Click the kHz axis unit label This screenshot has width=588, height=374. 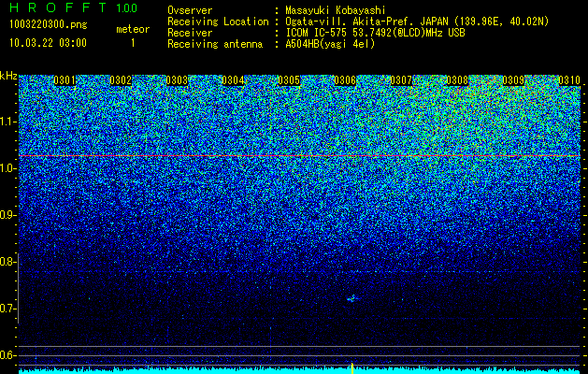(x=8, y=76)
